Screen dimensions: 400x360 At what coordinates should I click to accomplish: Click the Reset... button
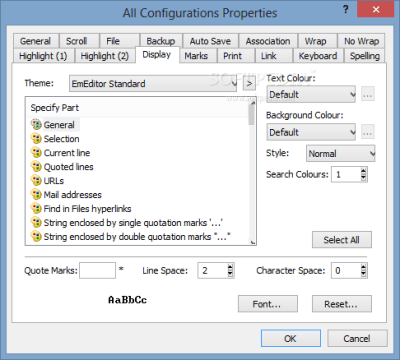point(342,304)
